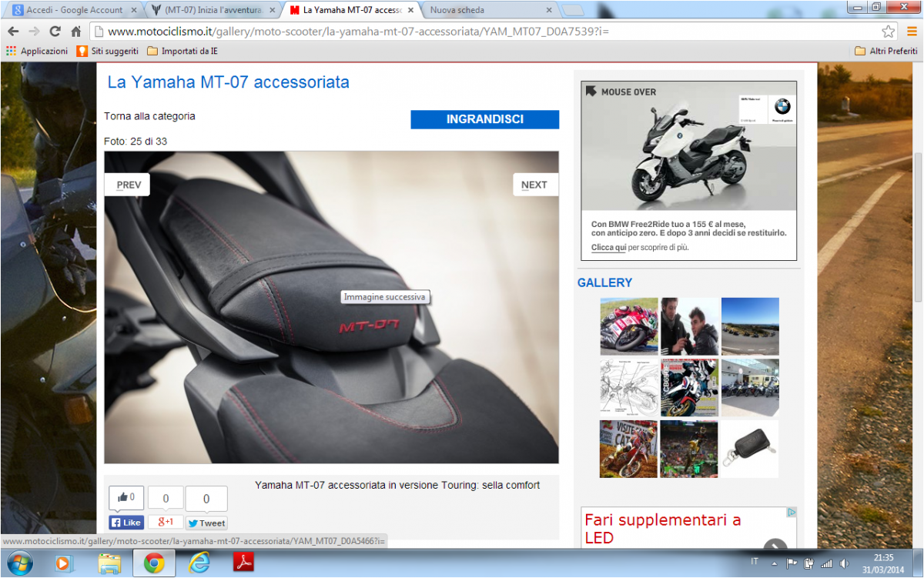Open the Altri Preferiti bookmarks folder

tap(886, 51)
